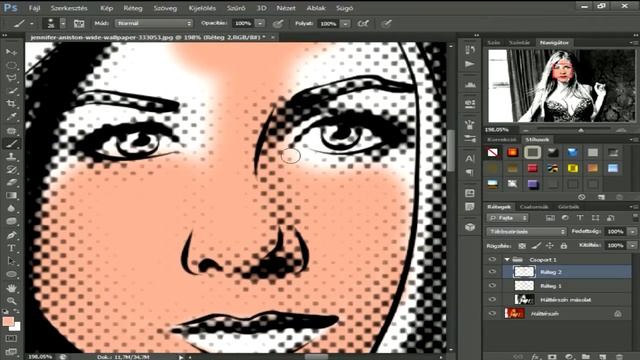Select the Crop tool
640x360 pixels.
(x=11, y=104)
